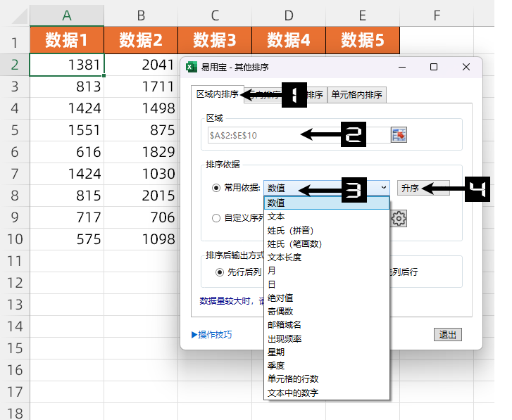Choose 邮箱域名 in the dropdown list

[x=327, y=325]
